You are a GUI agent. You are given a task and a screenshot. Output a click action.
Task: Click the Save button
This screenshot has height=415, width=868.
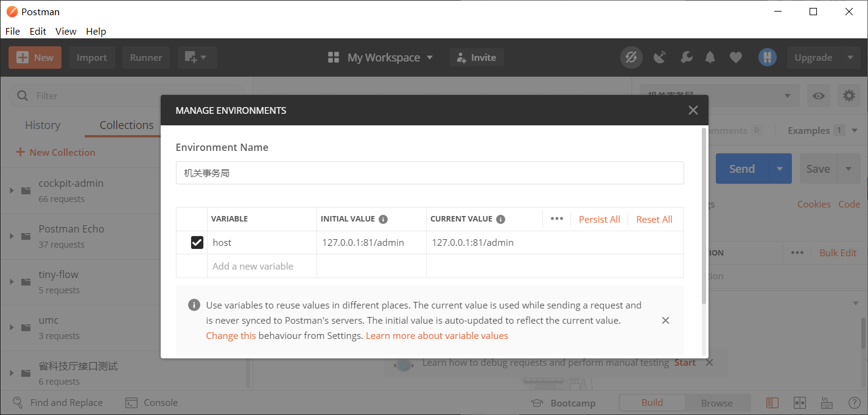point(818,169)
